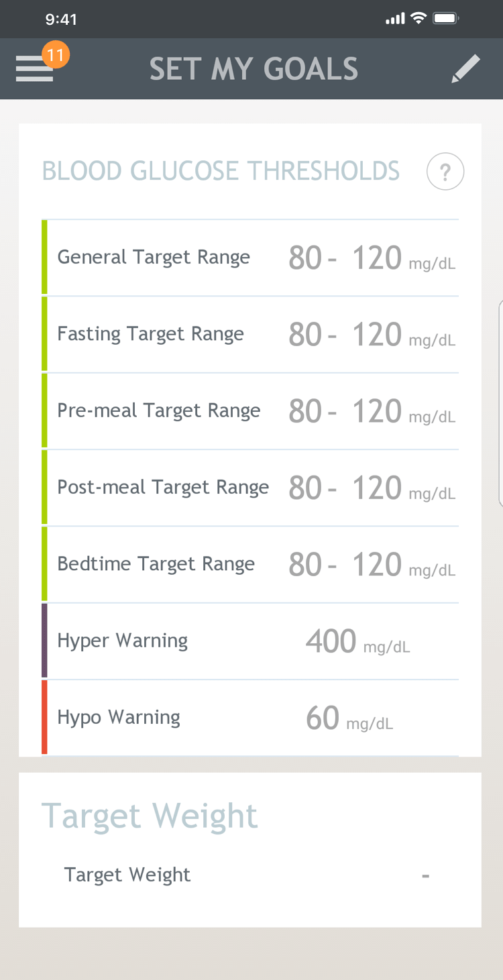This screenshot has height=980, width=503.
Task: Select the Fasting Target Range row
Action: coord(251,334)
